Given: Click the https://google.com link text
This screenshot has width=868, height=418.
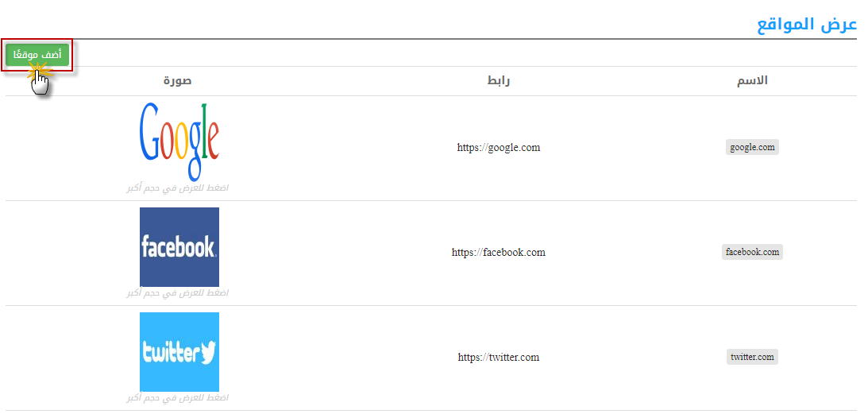Looking at the screenshot, I should [498, 147].
